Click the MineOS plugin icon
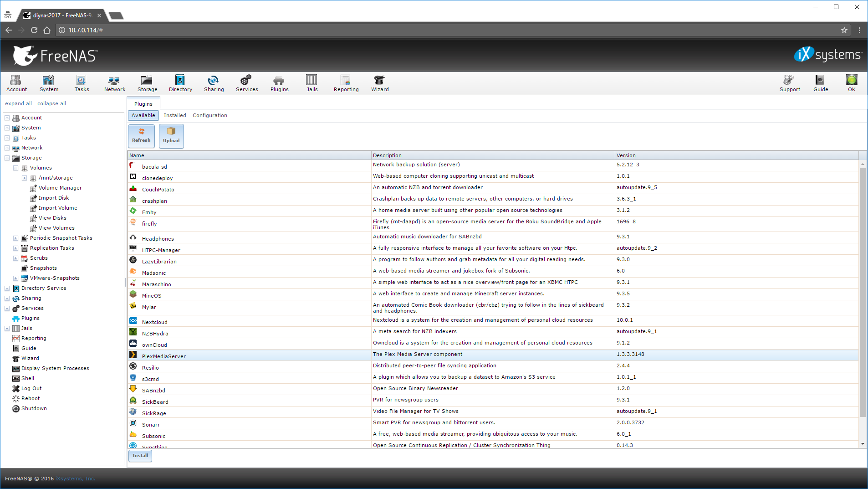868x489 pixels. [x=133, y=294]
